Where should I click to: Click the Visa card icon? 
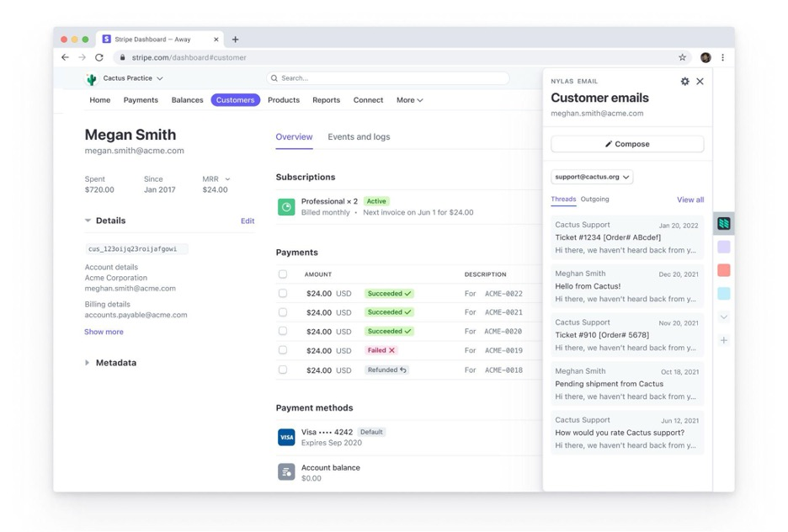286,437
